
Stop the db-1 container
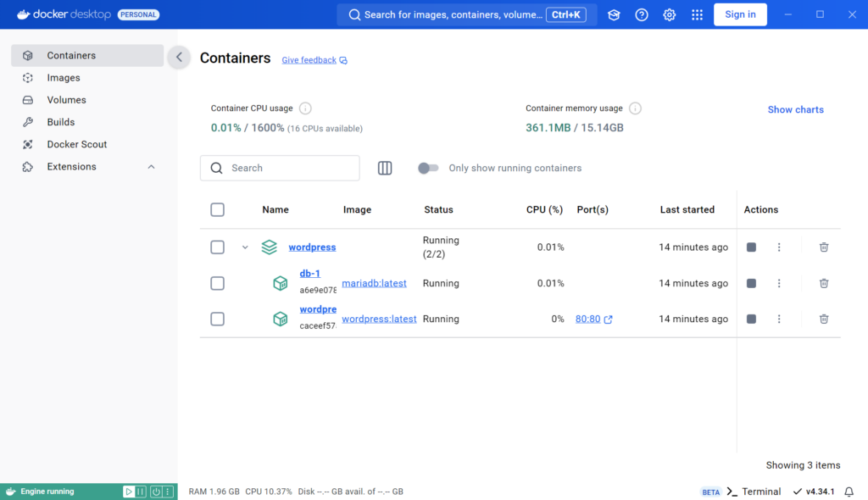[751, 283]
